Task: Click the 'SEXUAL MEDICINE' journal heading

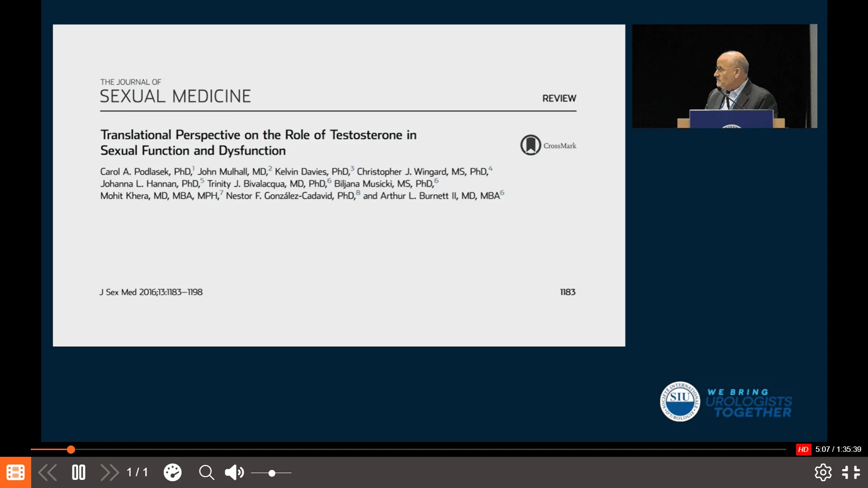Action: tap(175, 96)
